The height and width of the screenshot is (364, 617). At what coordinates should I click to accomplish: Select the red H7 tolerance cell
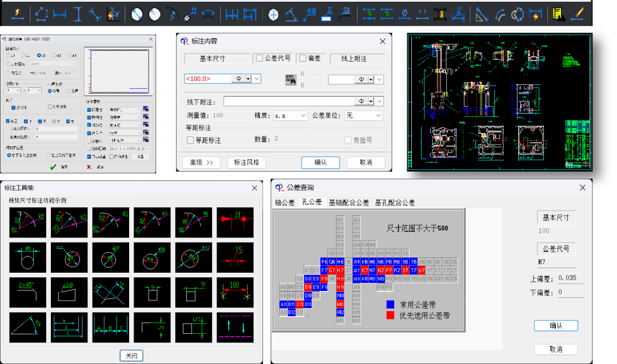tap(340, 270)
